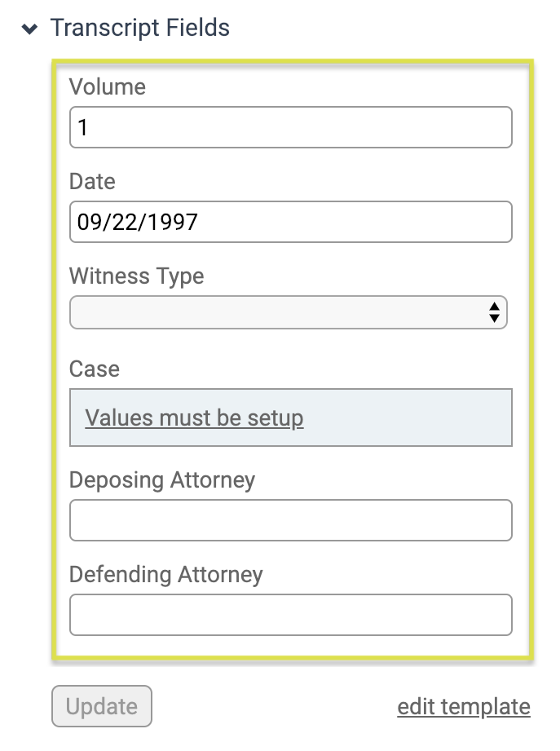Collapse the Transcript Fields section chevron
Viewport: 560px width, 751px height.
coord(29,29)
